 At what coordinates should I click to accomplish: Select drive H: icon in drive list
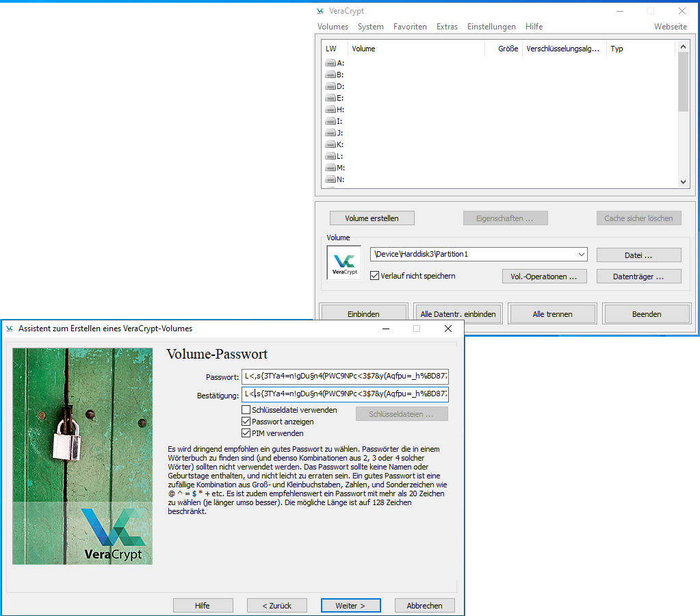coord(330,110)
